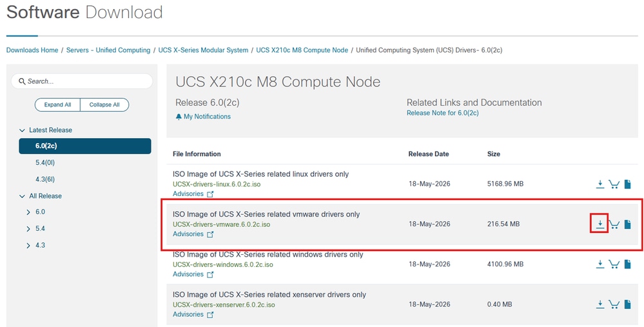Open external link icon for vmware Advisories
Image resolution: width=644 pixels, height=327 pixels.
point(210,234)
